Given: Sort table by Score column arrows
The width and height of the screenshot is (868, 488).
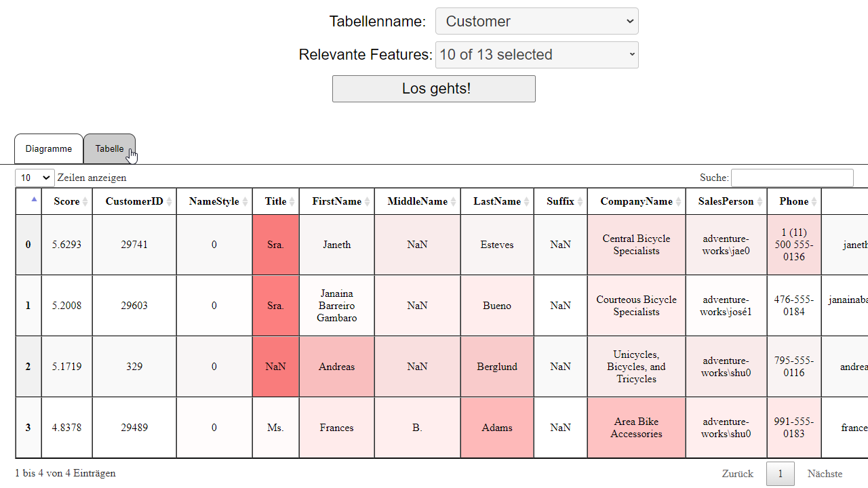Looking at the screenshot, I should (85, 201).
